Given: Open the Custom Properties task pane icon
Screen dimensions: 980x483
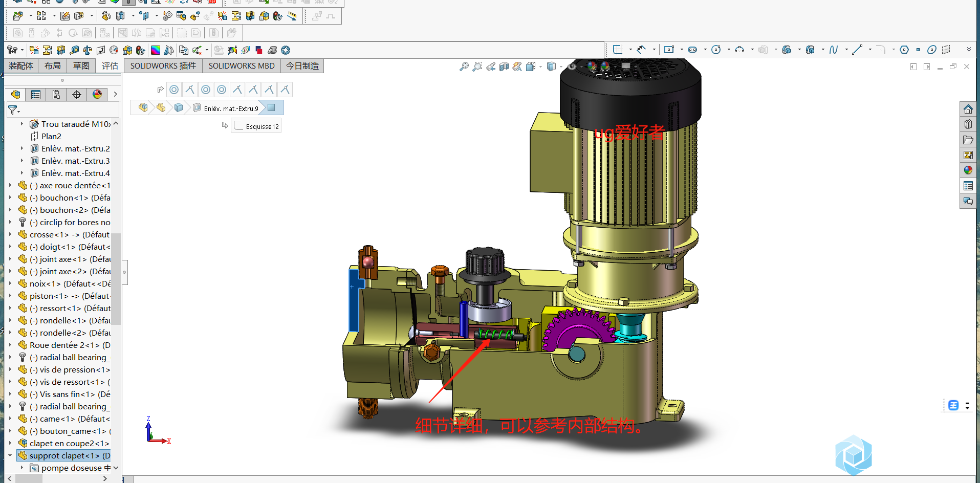Looking at the screenshot, I should 968,186.
